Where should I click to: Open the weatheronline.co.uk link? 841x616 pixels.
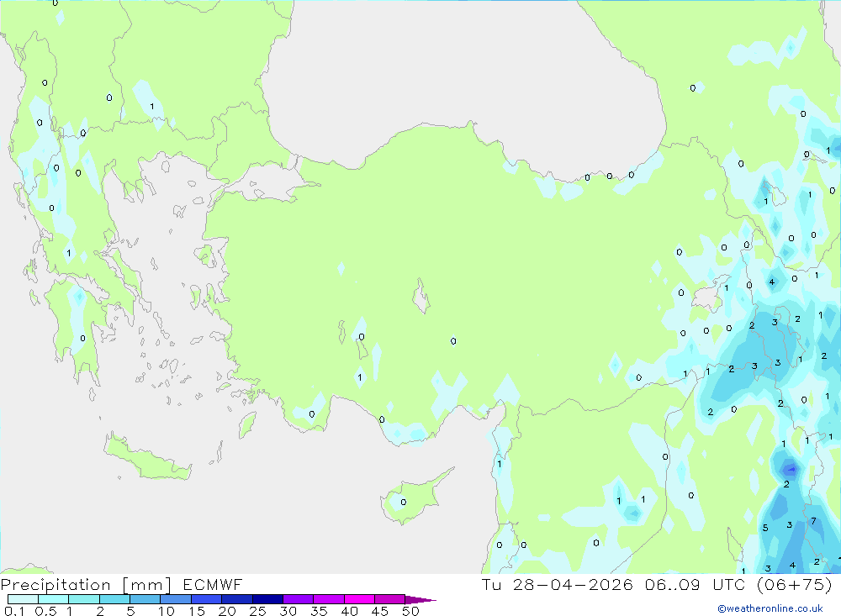[770, 608]
